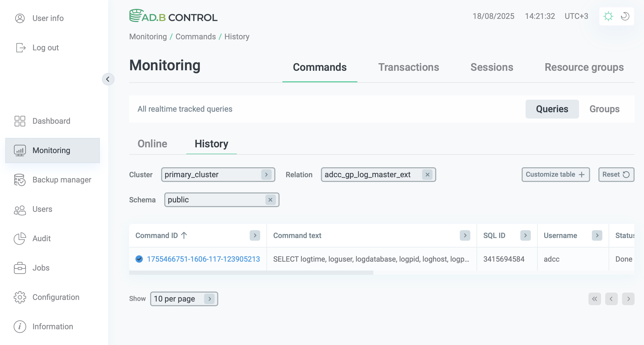The height and width of the screenshot is (345, 644).
Task: Expand the Cluster primary_cluster dropdown
Action: (266, 175)
